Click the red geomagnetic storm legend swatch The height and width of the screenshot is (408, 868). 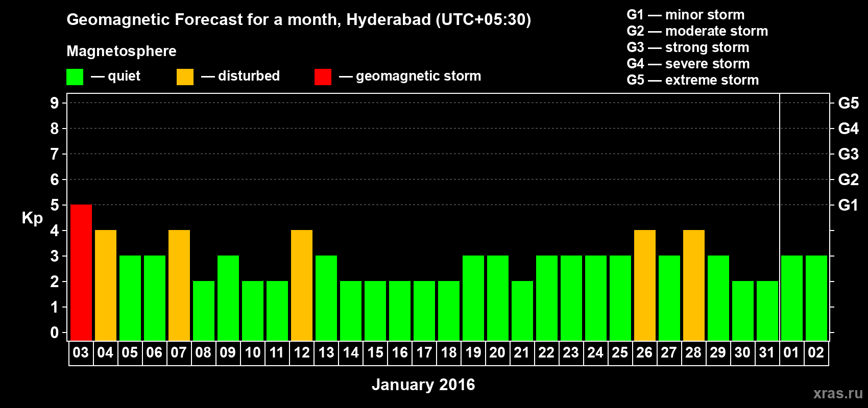[323, 77]
